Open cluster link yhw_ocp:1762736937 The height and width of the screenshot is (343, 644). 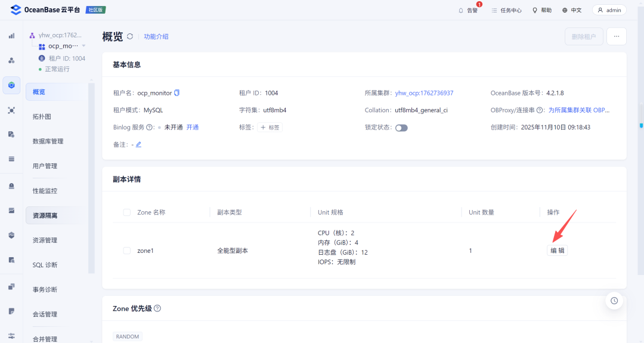[x=425, y=93]
